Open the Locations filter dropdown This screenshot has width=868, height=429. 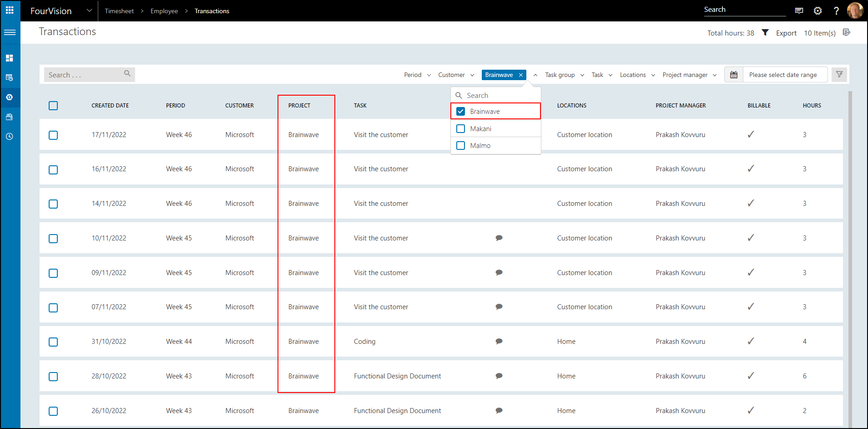(637, 75)
